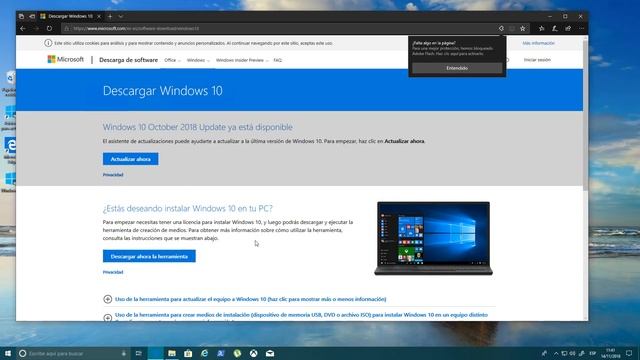
Task: Open the Action Center notifications icon
Action: click(629, 353)
